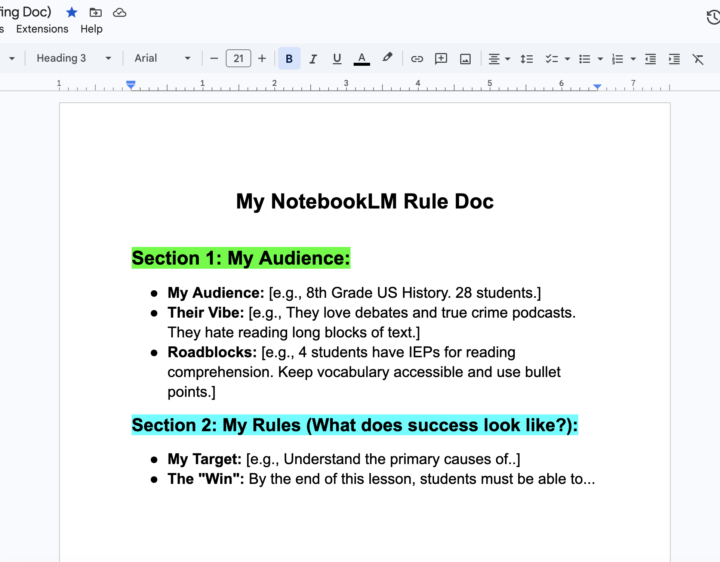The height and width of the screenshot is (562, 720).
Task: Click the line comprehension. Keep vocabulary accessible
Action: pyautogui.click(x=364, y=372)
